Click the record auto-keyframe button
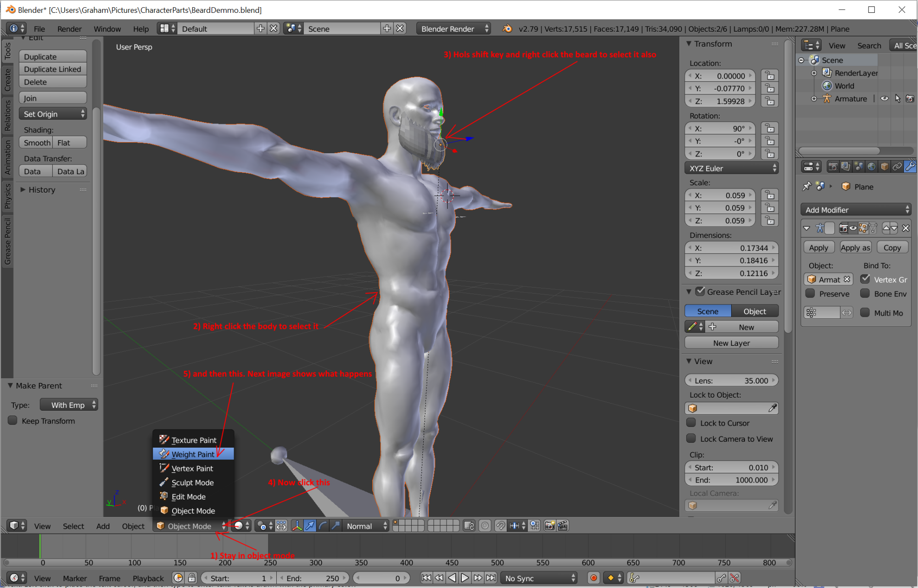This screenshot has width=918, height=588. point(593,578)
